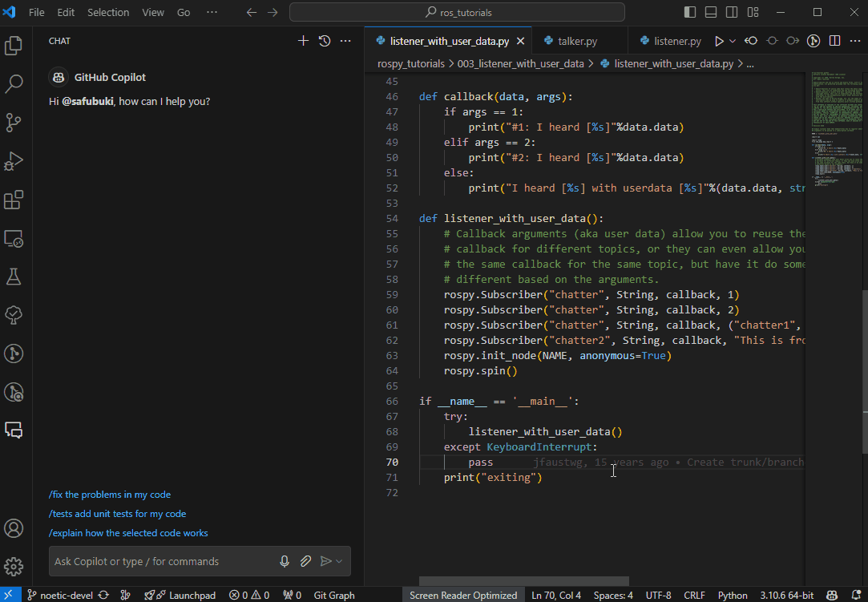Switch to the talker.py tab
Screen dimensions: 868x602
[x=579, y=41]
